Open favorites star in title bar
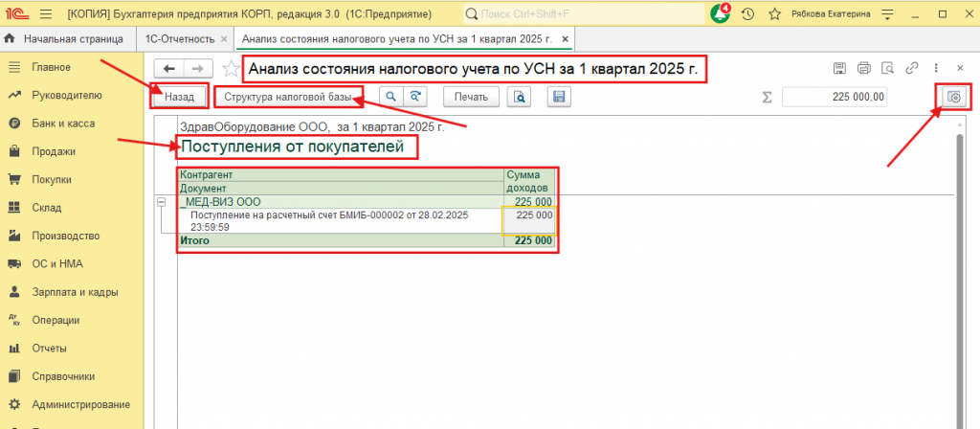Screen dimensions: 980x429 click(774, 13)
